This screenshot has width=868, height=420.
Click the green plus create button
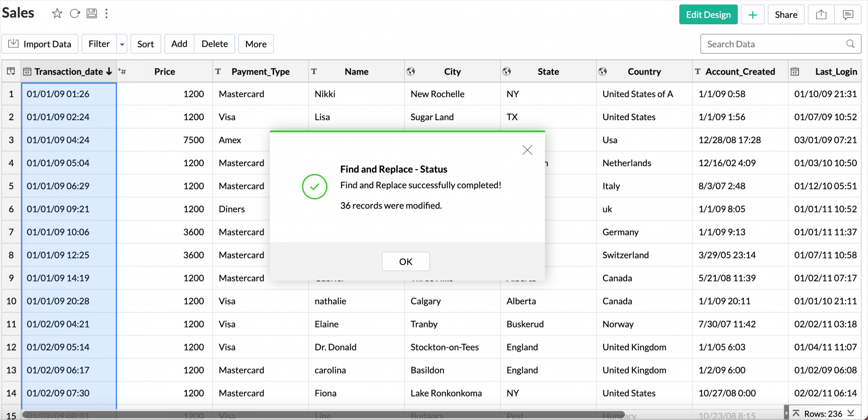tap(753, 15)
